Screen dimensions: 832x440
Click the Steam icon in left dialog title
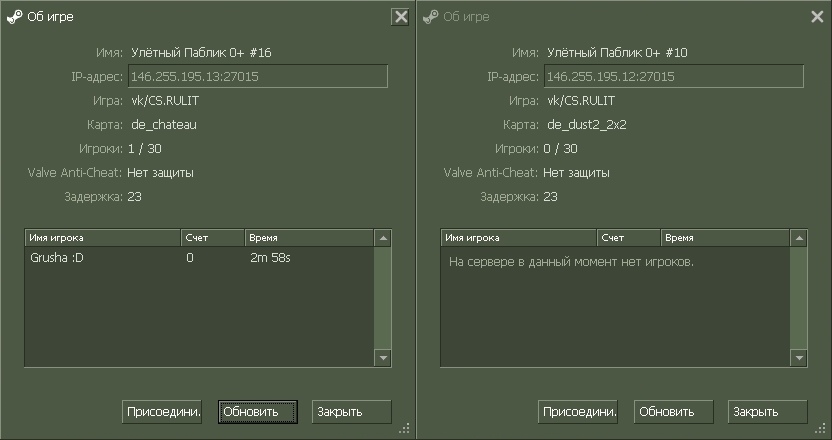14,17
